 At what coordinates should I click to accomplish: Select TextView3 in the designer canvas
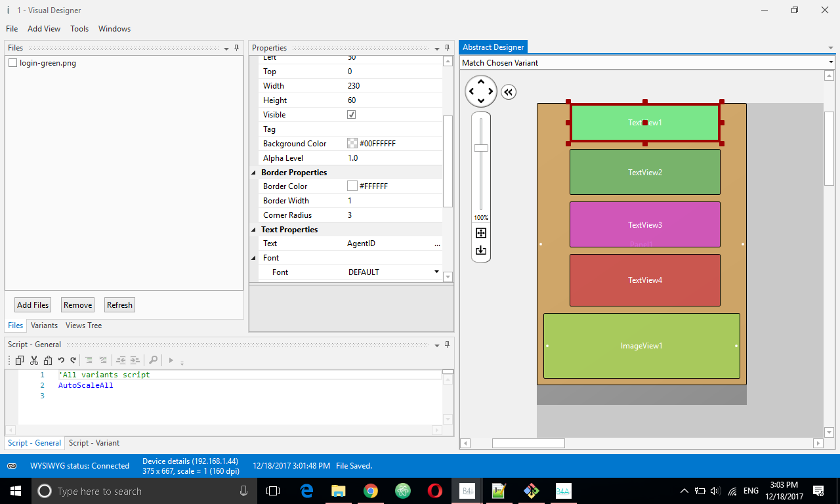pyautogui.click(x=645, y=224)
